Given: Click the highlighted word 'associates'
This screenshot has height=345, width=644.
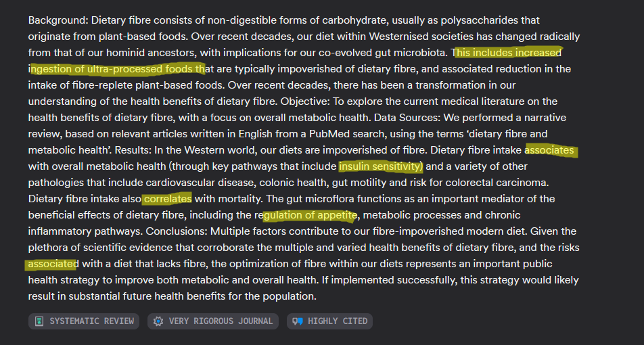Looking at the screenshot, I should click(x=549, y=150).
